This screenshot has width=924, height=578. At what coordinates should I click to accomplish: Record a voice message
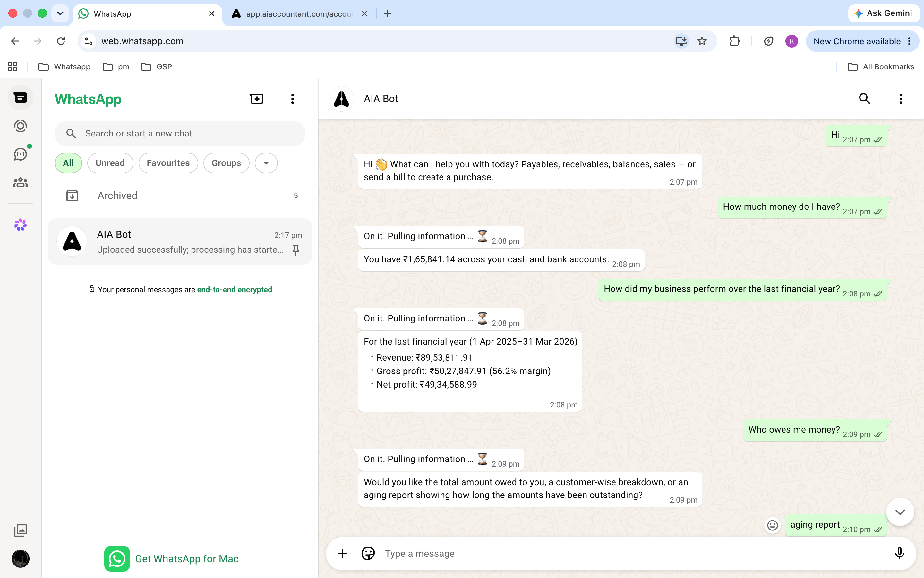point(900,554)
